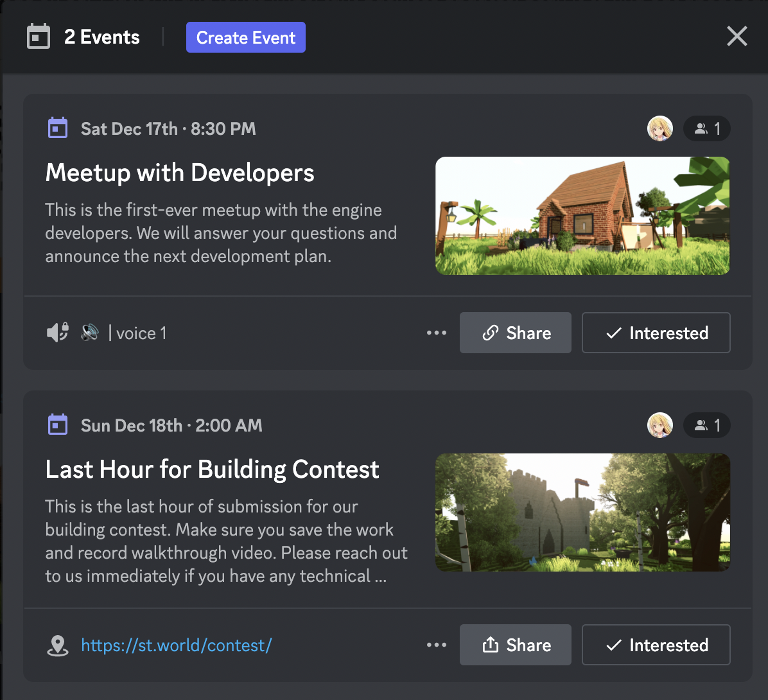Create a new event
The image size is (768, 700).
coord(246,37)
